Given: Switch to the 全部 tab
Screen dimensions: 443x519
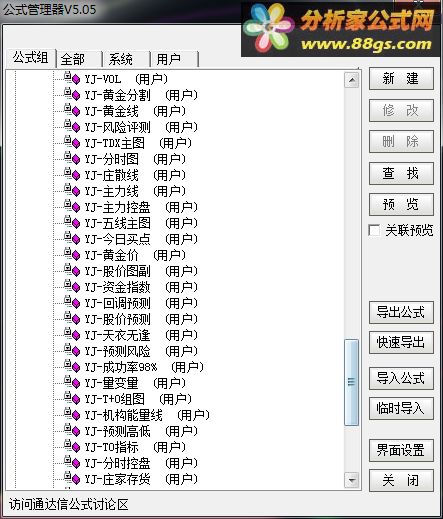Looking at the screenshot, I should coord(79,60).
